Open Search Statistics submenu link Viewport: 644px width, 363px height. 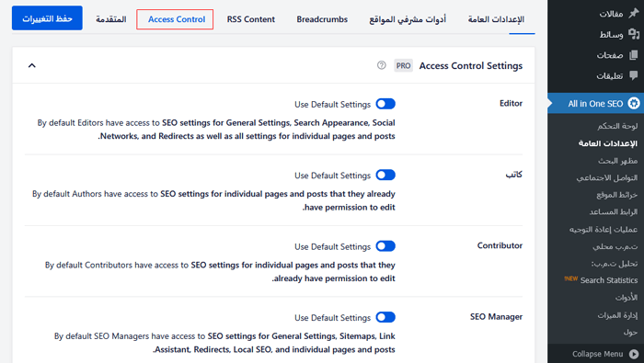pos(609,280)
